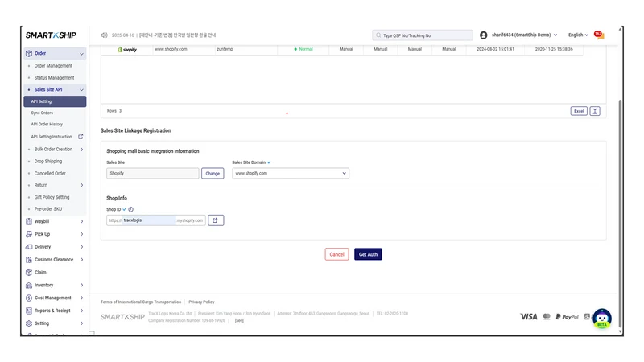
Task: Click the Cancel button
Action: pos(336,254)
